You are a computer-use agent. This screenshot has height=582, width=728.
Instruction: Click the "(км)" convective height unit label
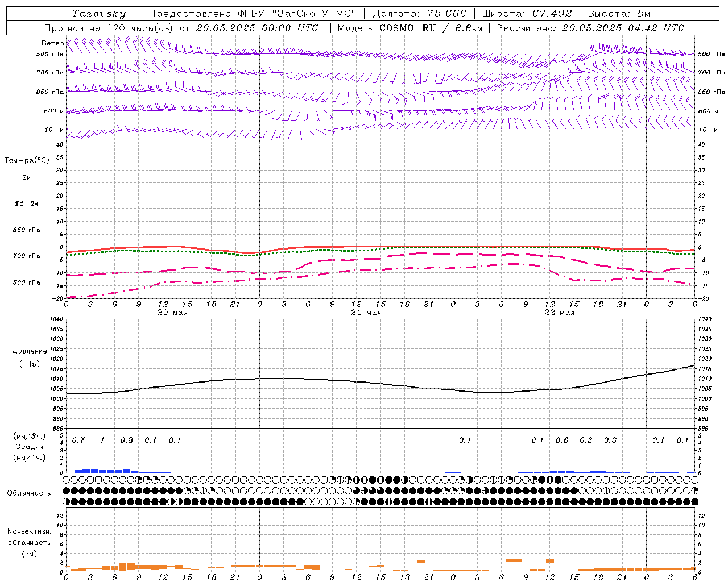tap(29, 554)
